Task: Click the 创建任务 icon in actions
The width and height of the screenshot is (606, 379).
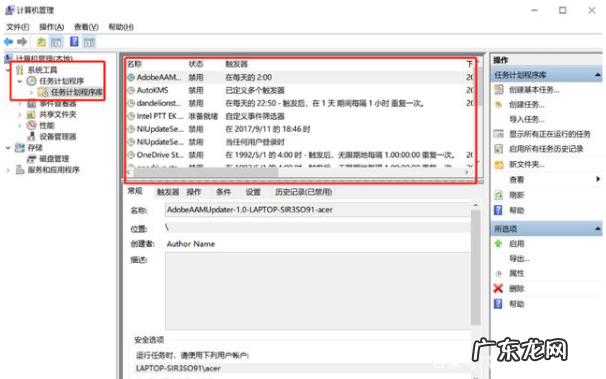Action: (499, 104)
